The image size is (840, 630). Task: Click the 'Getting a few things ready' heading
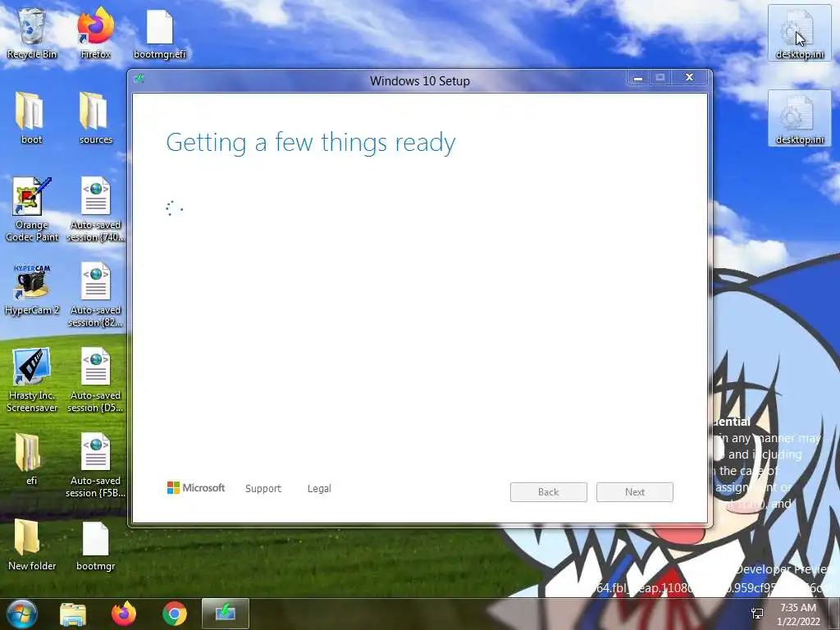pyautogui.click(x=311, y=143)
